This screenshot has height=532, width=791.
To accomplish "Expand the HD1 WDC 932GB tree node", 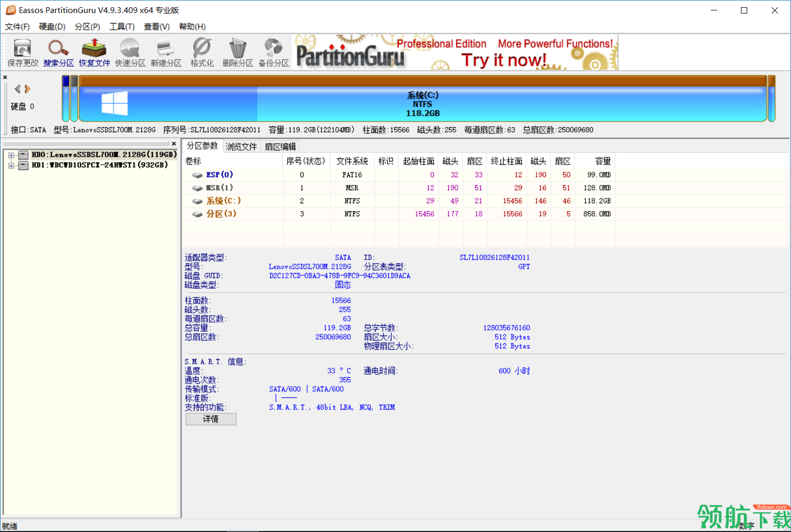I will coord(11,165).
